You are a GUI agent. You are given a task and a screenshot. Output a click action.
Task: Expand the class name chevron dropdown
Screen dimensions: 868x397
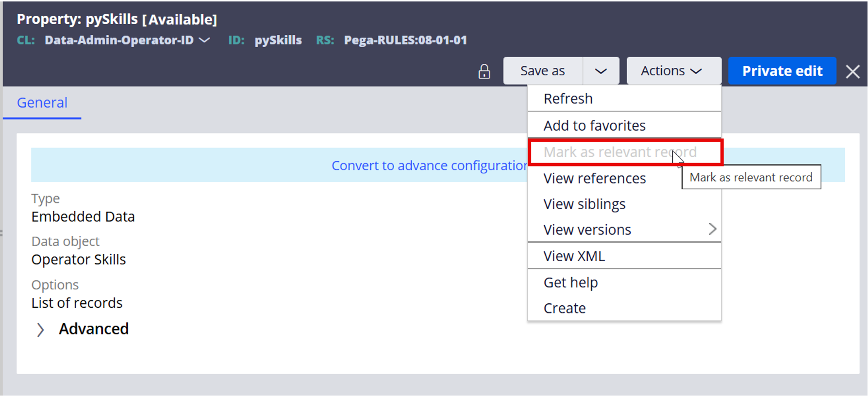coord(205,40)
